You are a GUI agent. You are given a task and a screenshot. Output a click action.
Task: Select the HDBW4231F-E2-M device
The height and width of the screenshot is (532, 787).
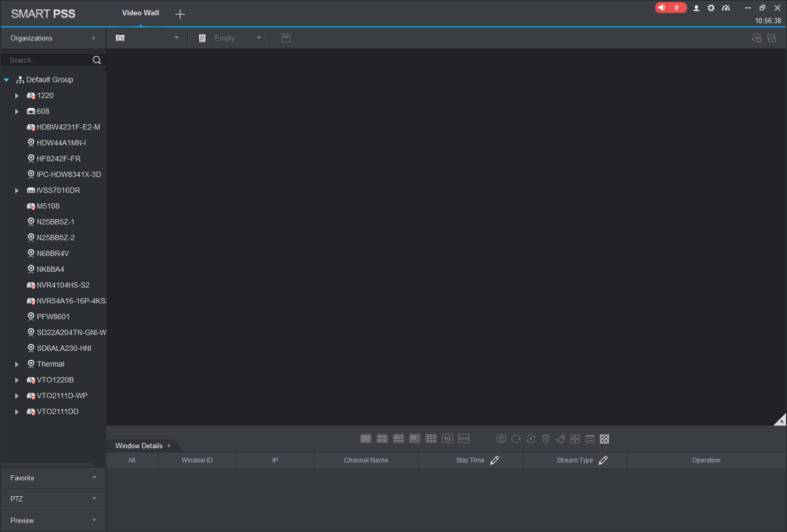(x=63, y=127)
